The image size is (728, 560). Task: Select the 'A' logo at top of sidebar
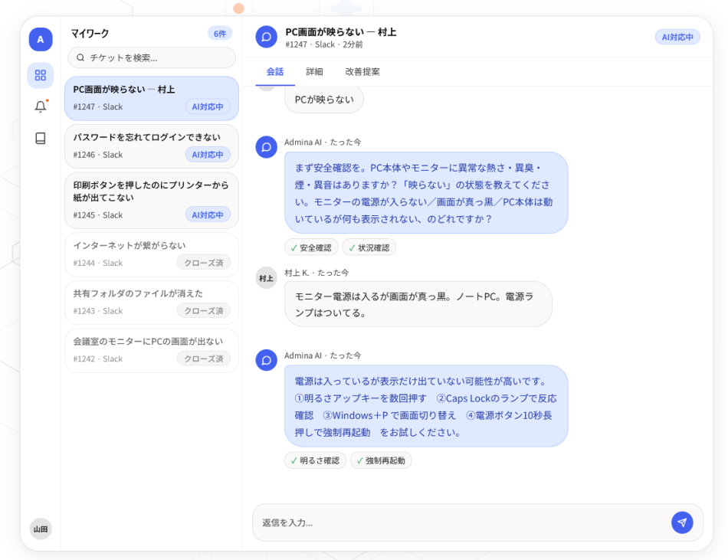40,39
